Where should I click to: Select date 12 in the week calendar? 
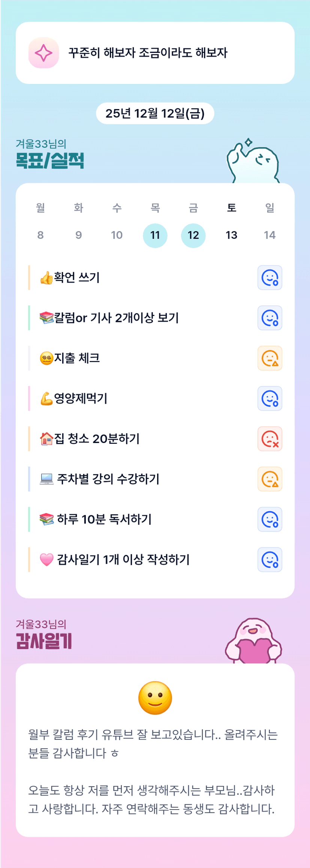point(193,235)
